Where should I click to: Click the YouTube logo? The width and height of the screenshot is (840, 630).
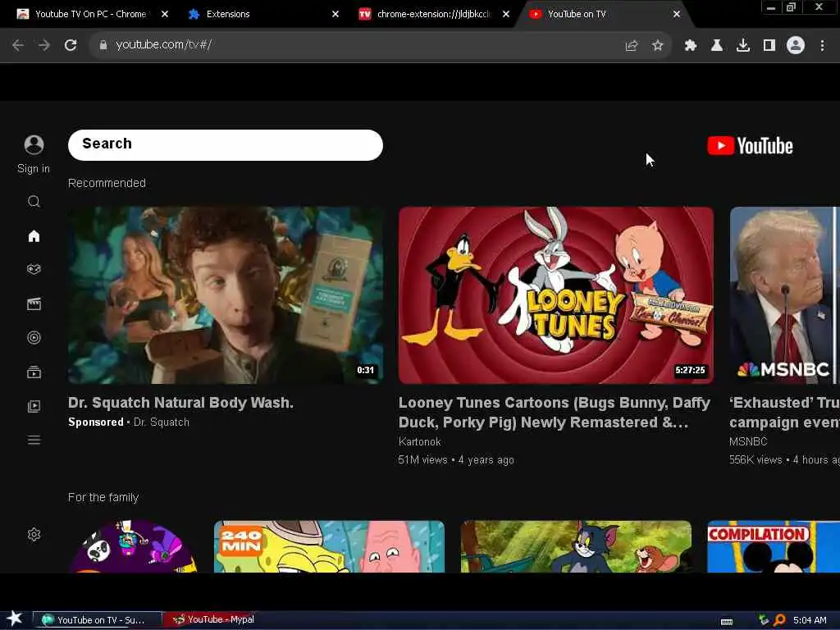click(x=750, y=146)
